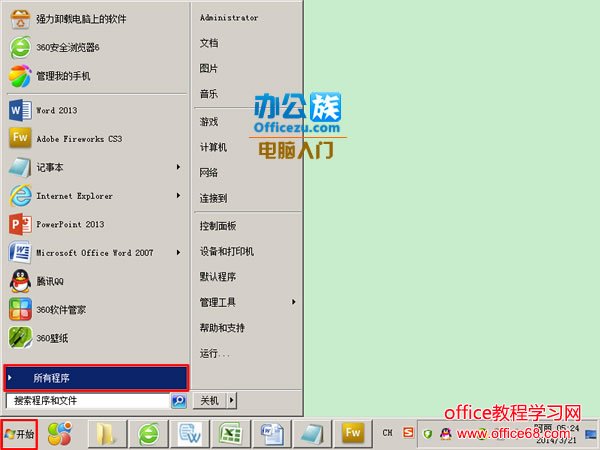The height and width of the screenshot is (450, 600).
Task: Launch 腾讯QQ penguin icon
Action: point(20,281)
